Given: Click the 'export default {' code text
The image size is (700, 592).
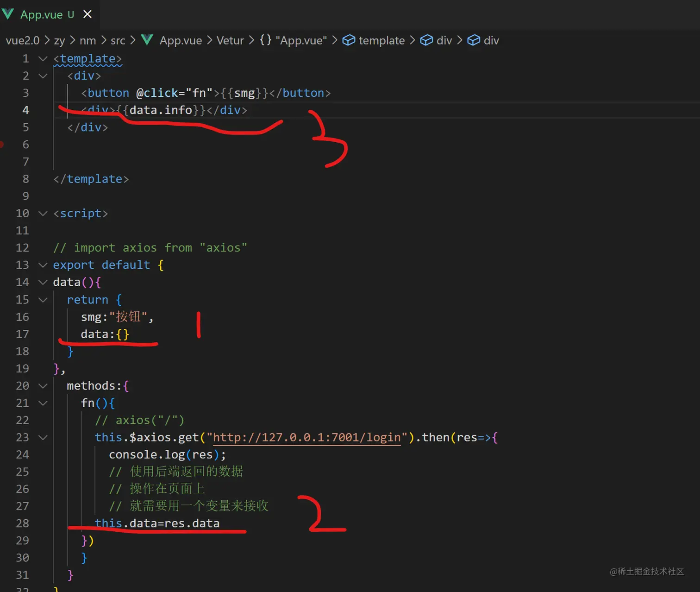Looking at the screenshot, I should click(108, 265).
